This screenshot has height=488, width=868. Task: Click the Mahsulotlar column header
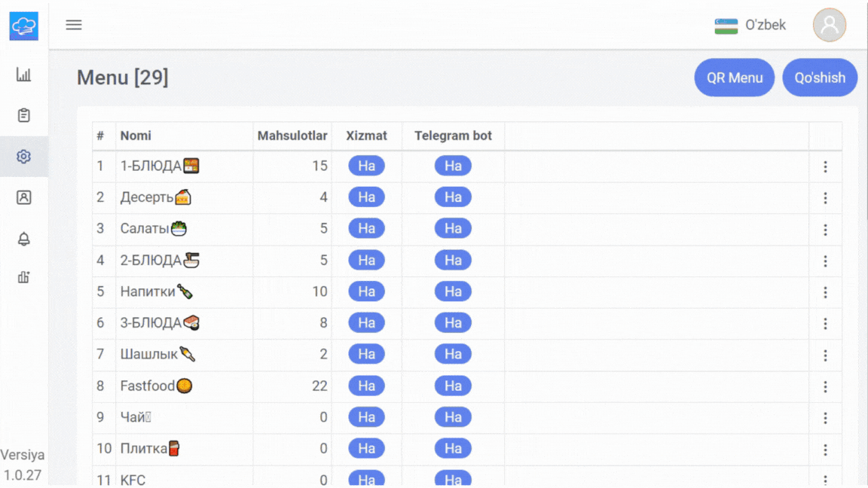tap(292, 136)
